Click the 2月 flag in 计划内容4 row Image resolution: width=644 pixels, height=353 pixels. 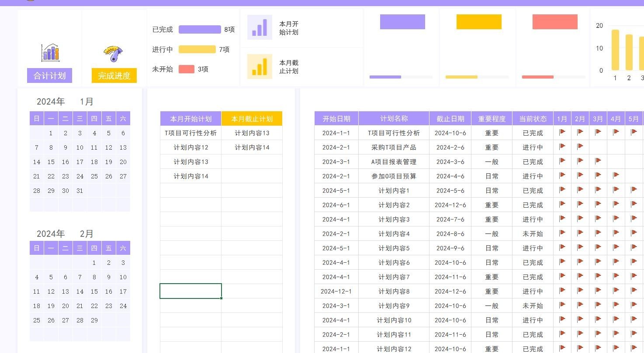click(580, 233)
